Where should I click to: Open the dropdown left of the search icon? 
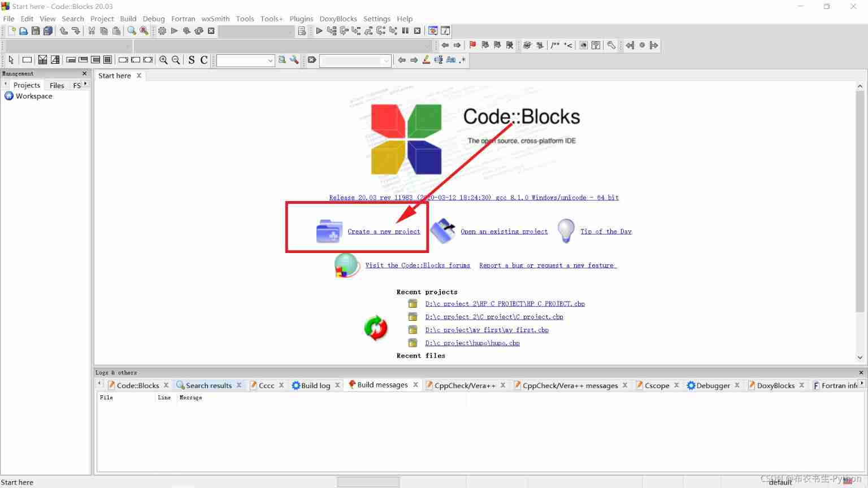pos(246,60)
